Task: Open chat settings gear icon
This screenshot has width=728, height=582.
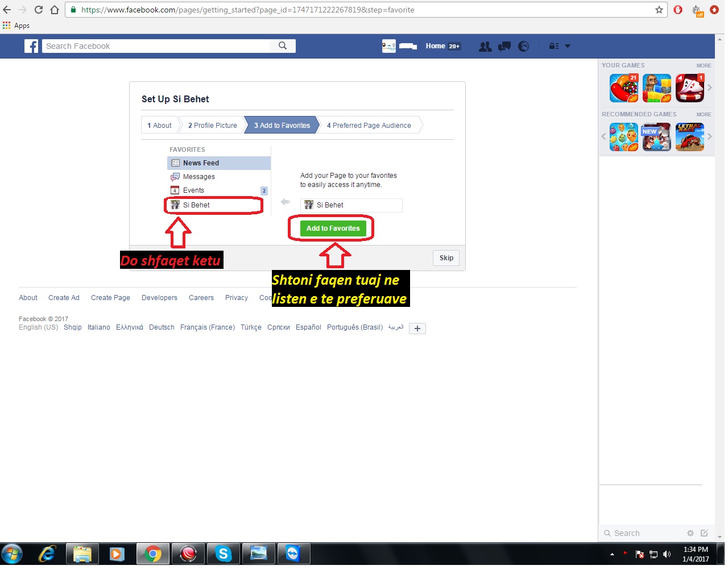Action: [690, 533]
